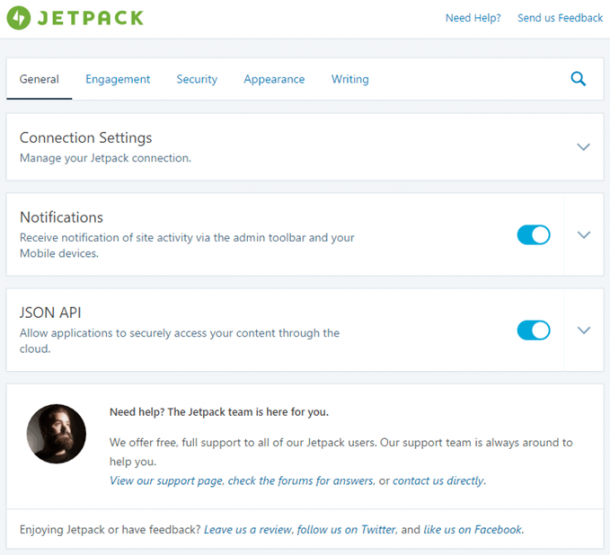Click the JETPACK wordmark text
This screenshot has height=555, width=610.
click(x=90, y=18)
